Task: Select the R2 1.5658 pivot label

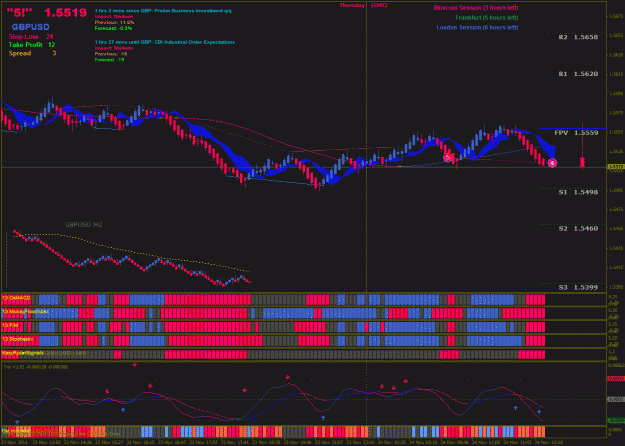Action: (x=578, y=37)
